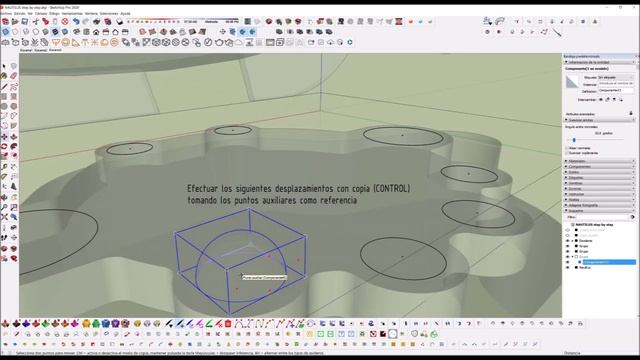640x360 pixels.
Task: Switch to the Escena2 scene tab
Action: point(40,50)
